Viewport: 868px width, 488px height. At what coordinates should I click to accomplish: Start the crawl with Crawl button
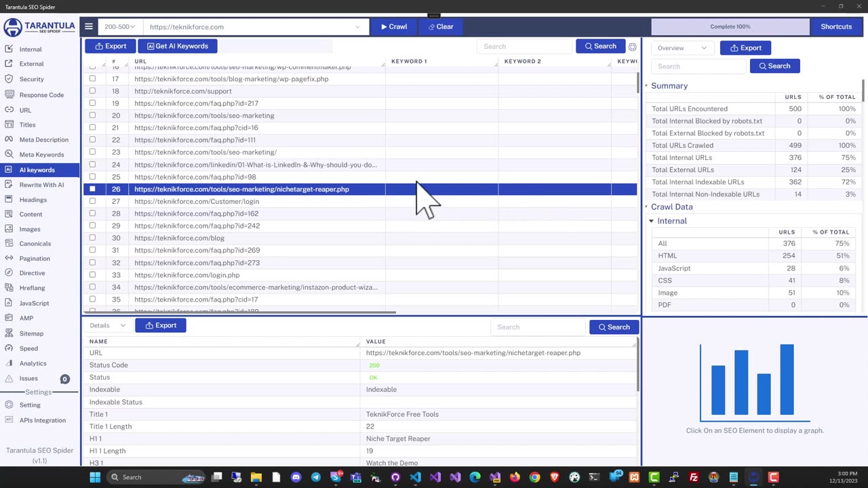tap(394, 26)
